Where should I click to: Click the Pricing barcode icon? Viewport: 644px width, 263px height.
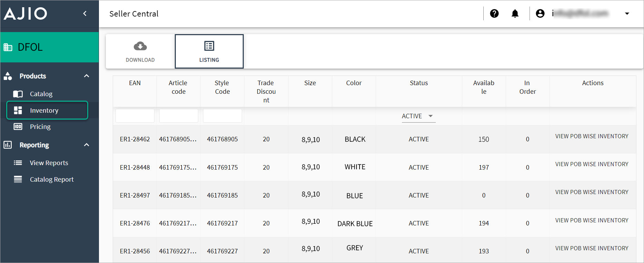pos(18,127)
